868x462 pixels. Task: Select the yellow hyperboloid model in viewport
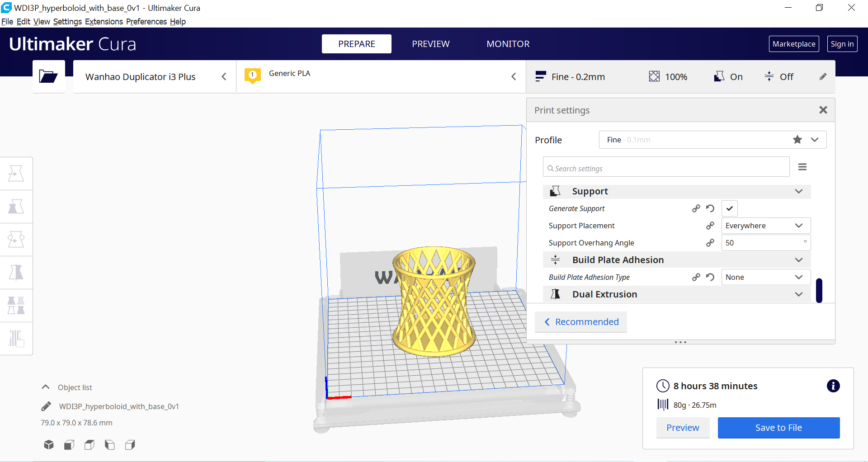(434, 301)
